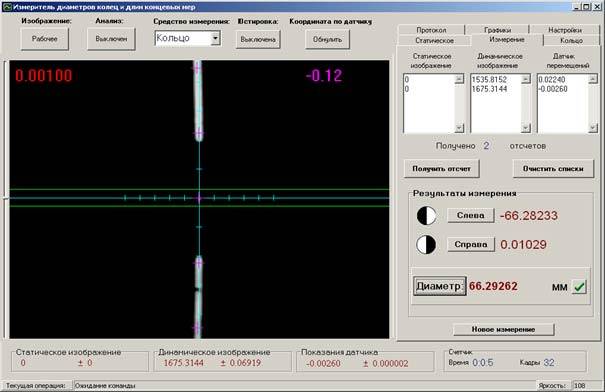Image resolution: width=605 pixels, height=392 pixels.
Task: Select value 1535.8152 in dynamic list
Action: (489, 79)
